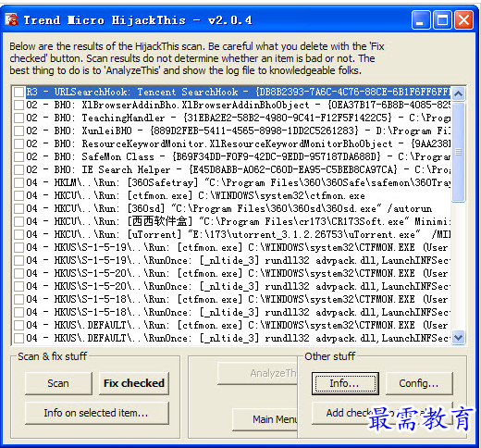The height and width of the screenshot is (448, 481).
Task: Open Info on selected item
Action: click(97, 413)
